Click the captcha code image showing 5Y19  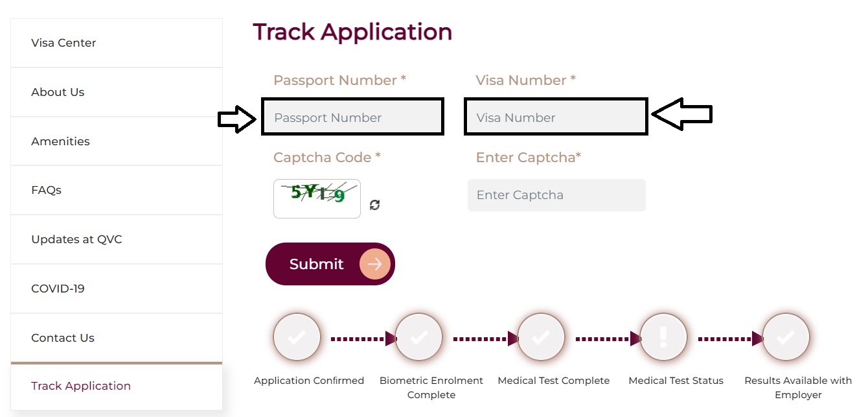pos(317,198)
